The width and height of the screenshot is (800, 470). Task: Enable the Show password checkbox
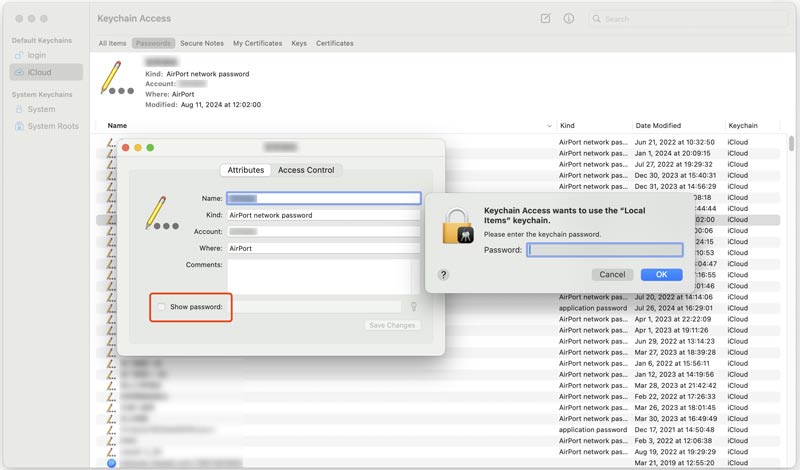point(161,307)
